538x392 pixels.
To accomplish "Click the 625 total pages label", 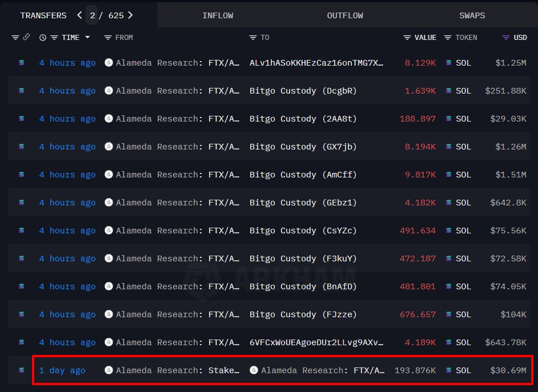I will tap(116, 15).
